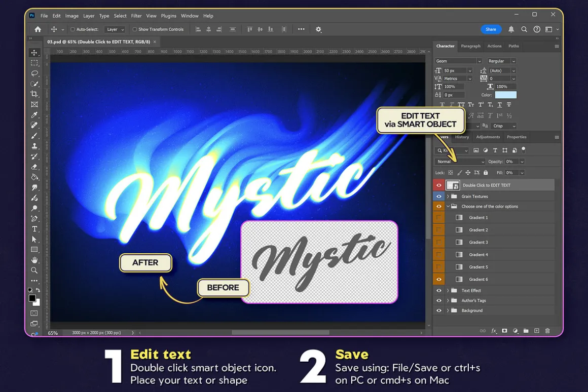Screen dimensions: 588x392
Task: Hide the Text Effect group
Action: (439, 290)
